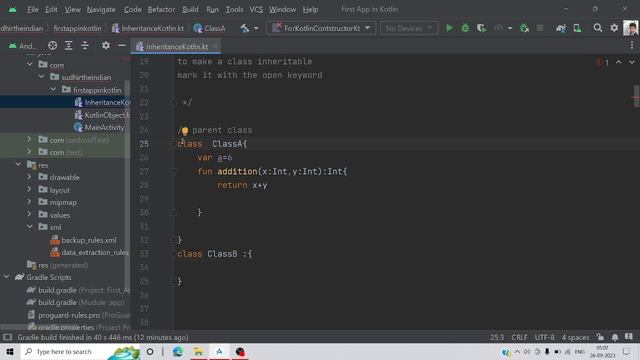Open Android view selector dropdown
640x360 pixels.
[x=22, y=46]
